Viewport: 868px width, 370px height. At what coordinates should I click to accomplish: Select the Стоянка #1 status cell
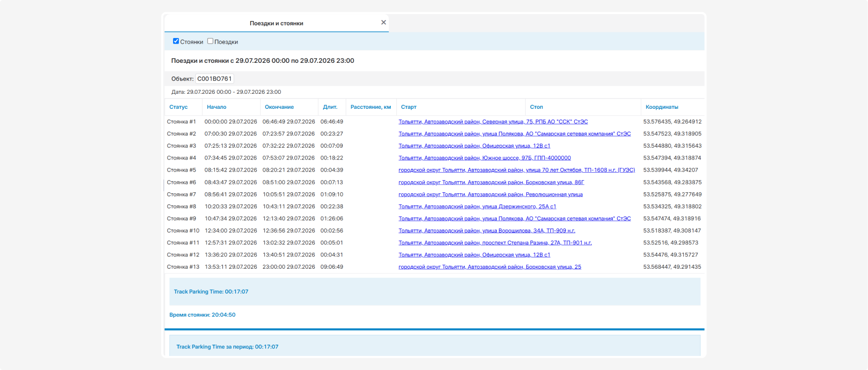(x=182, y=121)
